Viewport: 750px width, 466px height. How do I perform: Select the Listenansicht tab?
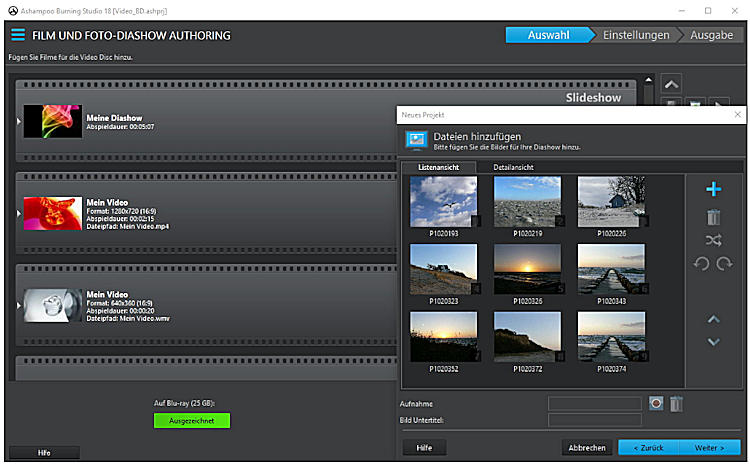tap(438, 167)
